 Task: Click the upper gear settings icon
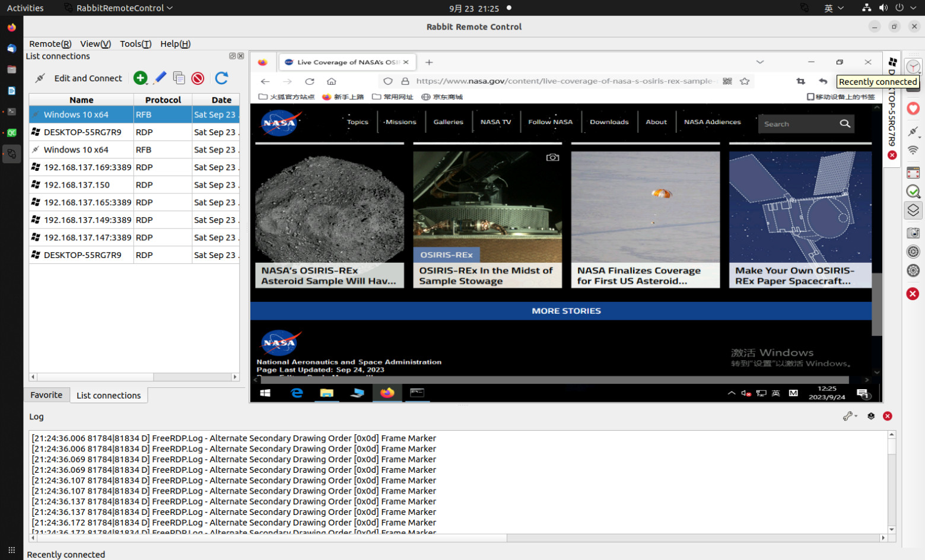point(913,252)
